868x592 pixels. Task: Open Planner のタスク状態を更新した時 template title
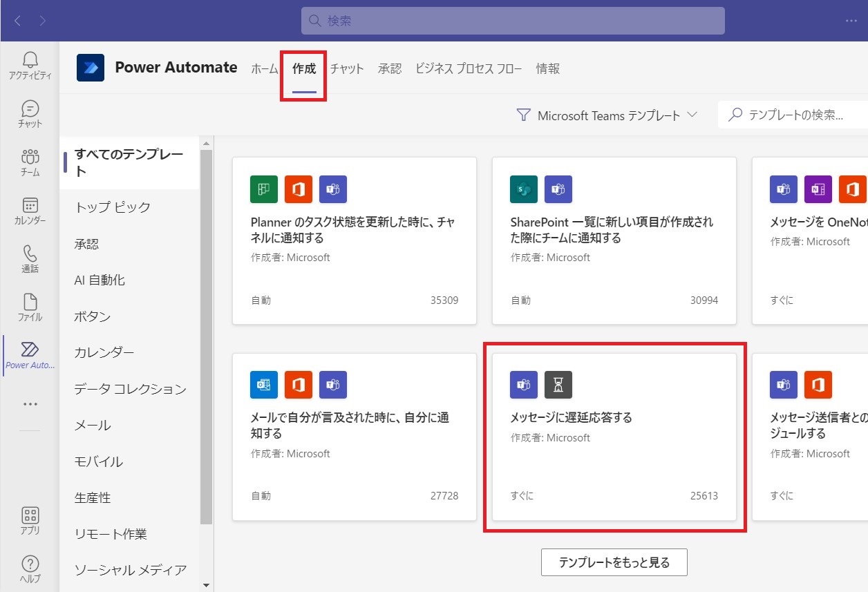[x=352, y=230]
